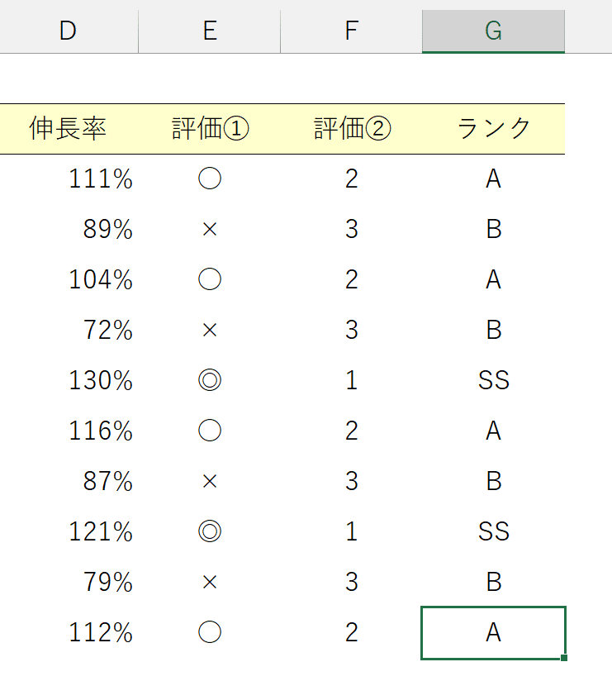612x700 pixels.
Task: Click the ◎ cell beside 121%
Action: point(210,531)
